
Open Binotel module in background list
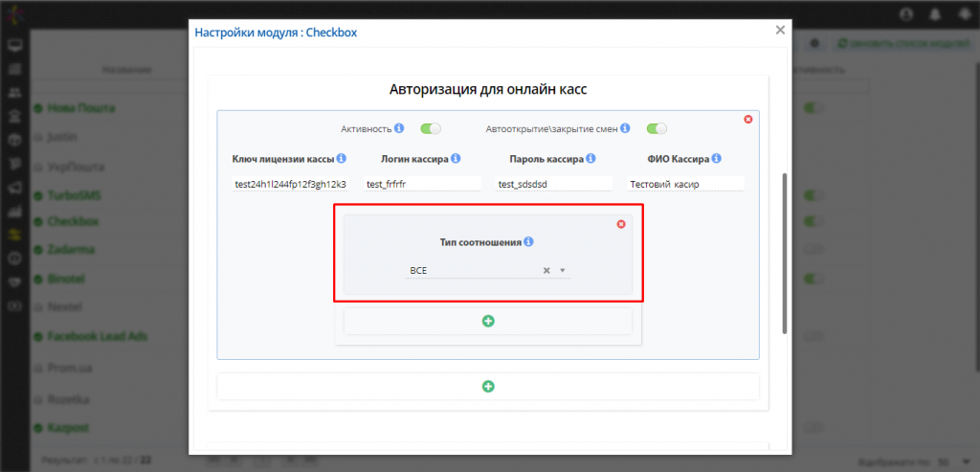[x=66, y=278]
